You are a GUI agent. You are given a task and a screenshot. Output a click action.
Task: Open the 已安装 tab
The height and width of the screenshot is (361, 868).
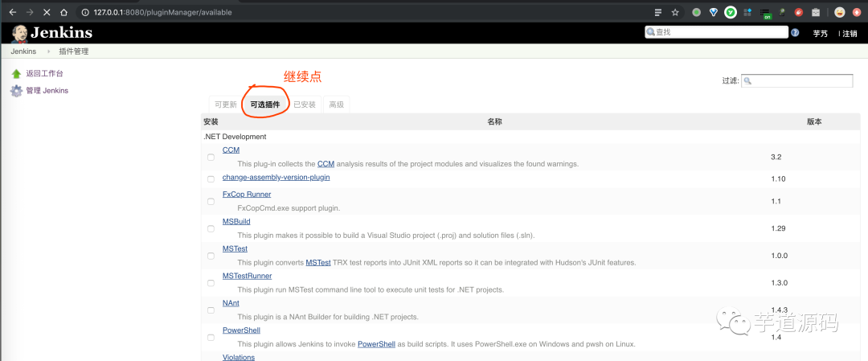pos(305,105)
